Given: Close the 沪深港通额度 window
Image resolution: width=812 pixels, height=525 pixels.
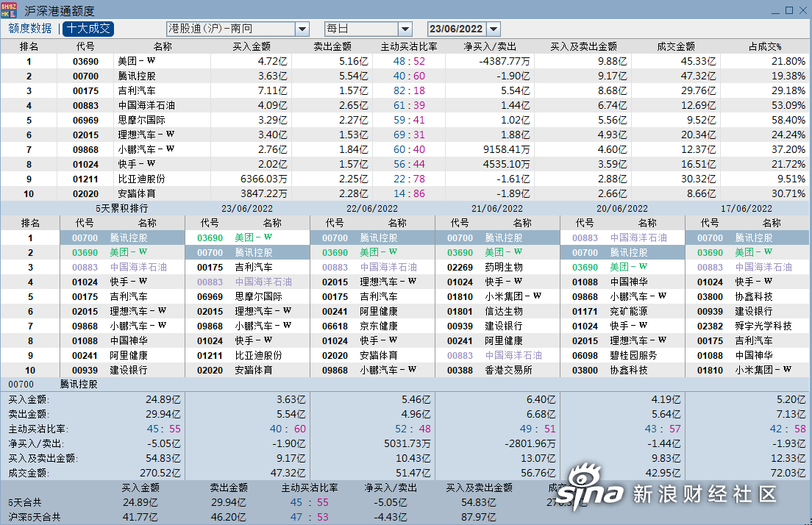Looking at the screenshot, I should [803, 10].
